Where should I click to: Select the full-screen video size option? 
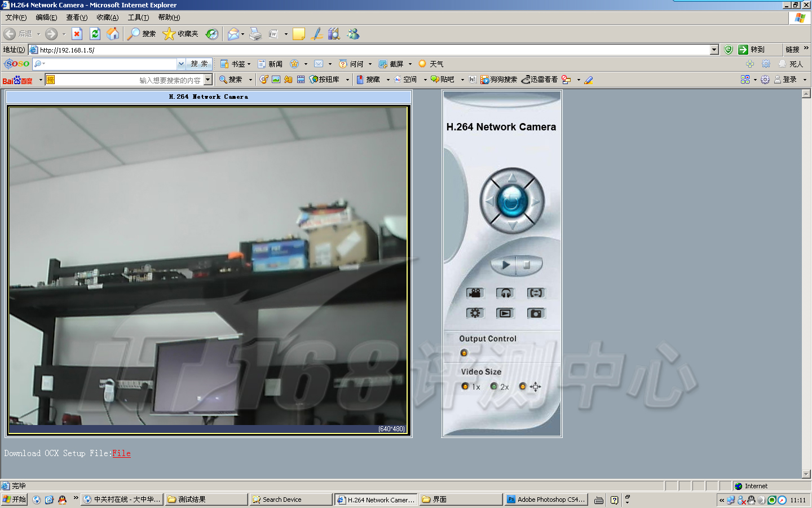pos(523,387)
